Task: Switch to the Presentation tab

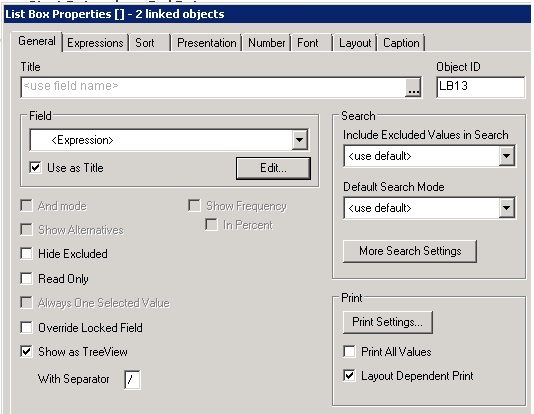Action: coord(206,43)
